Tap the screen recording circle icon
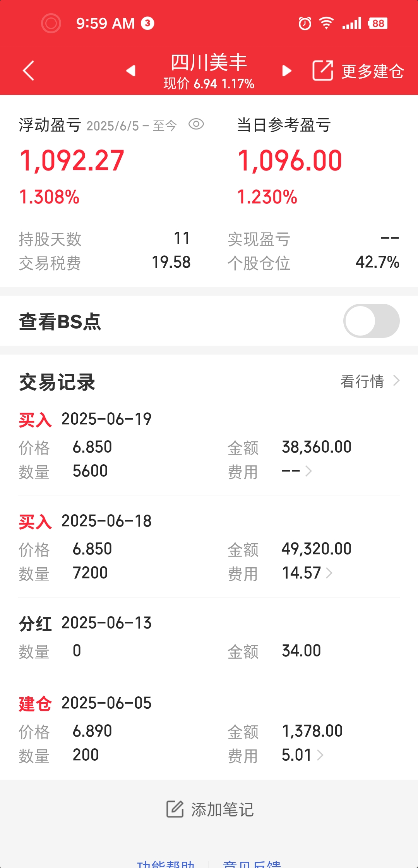Image resolution: width=418 pixels, height=868 pixels. (x=51, y=23)
